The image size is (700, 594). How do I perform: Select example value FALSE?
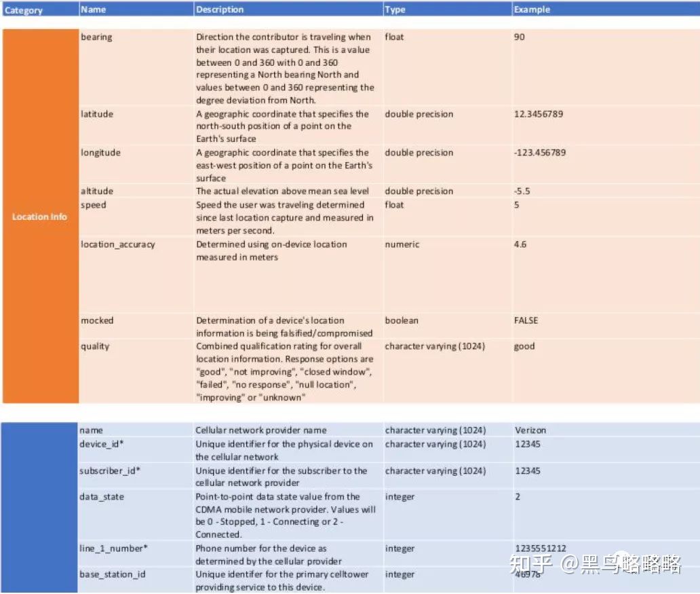click(x=526, y=320)
